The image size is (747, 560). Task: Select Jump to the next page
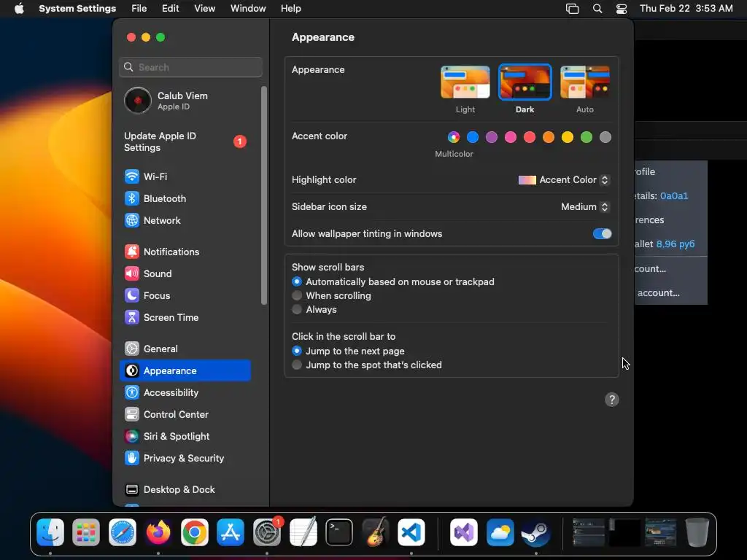pos(297,351)
